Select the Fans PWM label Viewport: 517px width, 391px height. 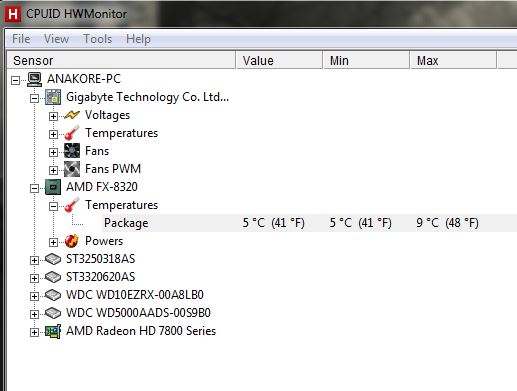point(113,169)
